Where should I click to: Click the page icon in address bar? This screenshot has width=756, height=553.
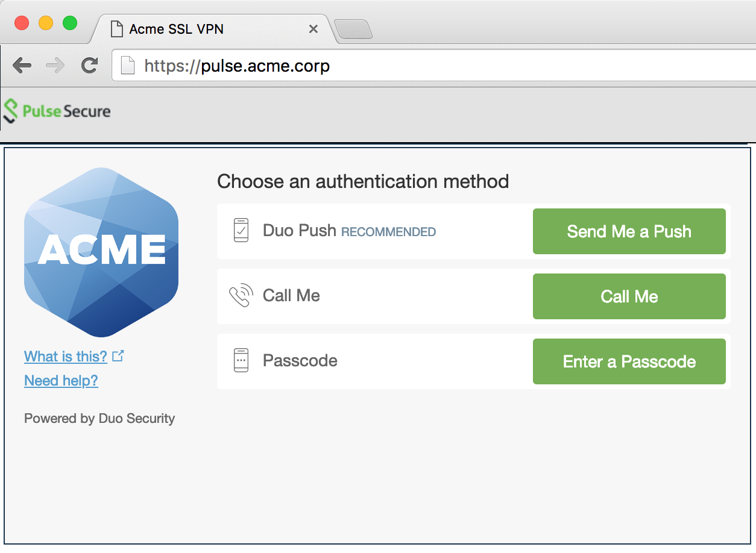tap(128, 65)
